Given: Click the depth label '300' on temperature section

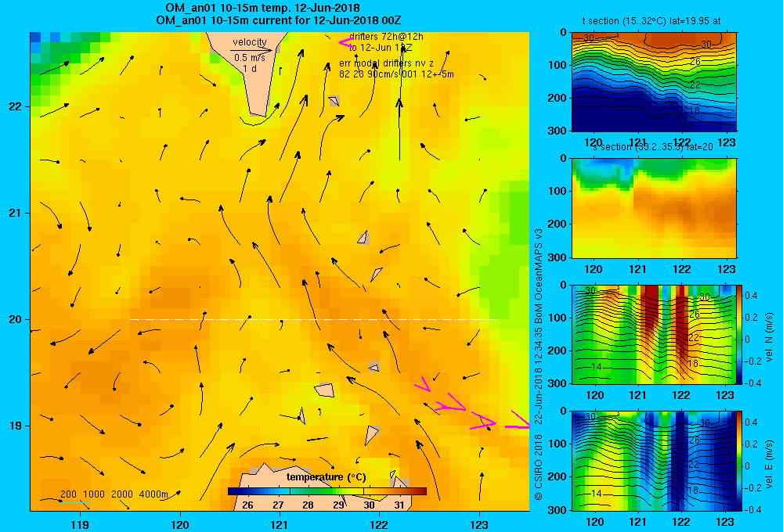Looking at the screenshot, I should pos(557,131).
